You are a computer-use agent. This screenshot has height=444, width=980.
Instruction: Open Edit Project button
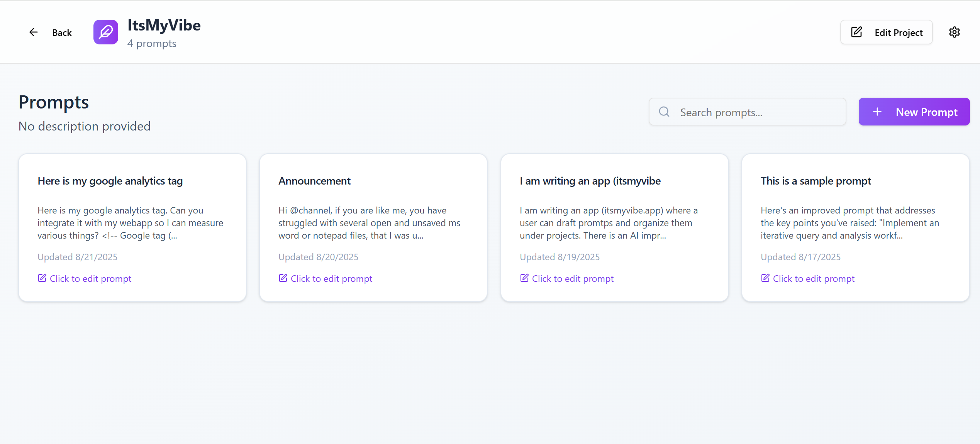(x=886, y=32)
